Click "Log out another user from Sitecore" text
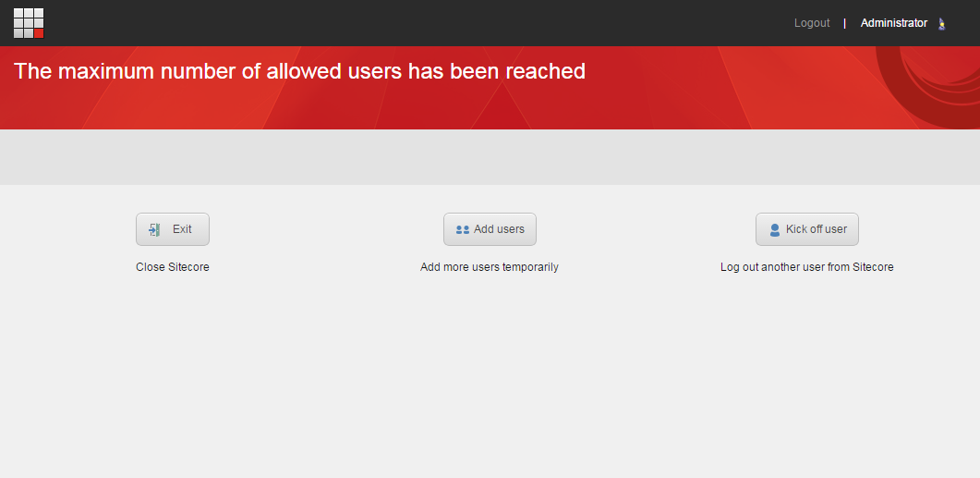Viewport: 980px width, 478px height. (806, 267)
